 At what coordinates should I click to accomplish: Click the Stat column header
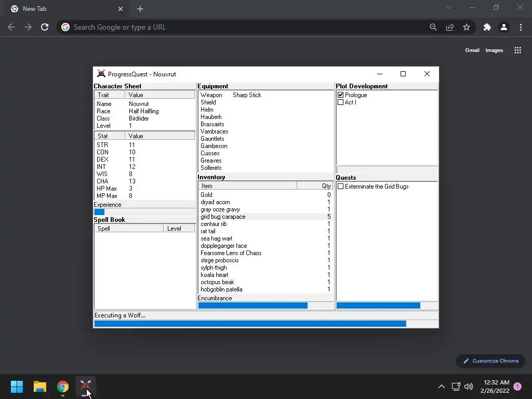(x=110, y=136)
